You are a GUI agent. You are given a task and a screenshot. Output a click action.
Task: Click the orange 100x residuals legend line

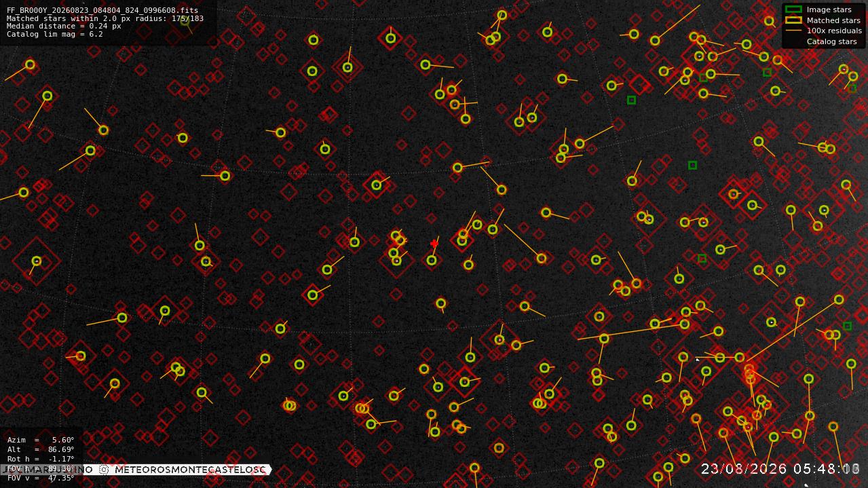pos(793,31)
